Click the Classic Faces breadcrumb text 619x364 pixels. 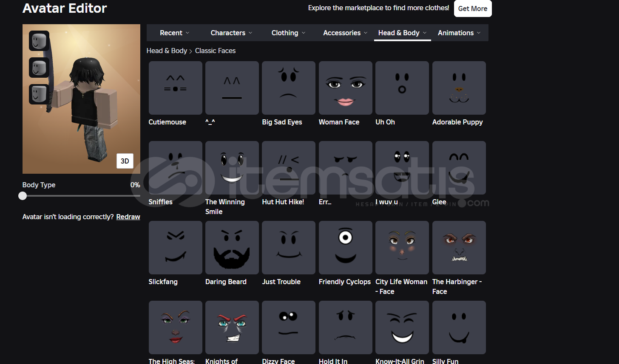[x=215, y=51]
